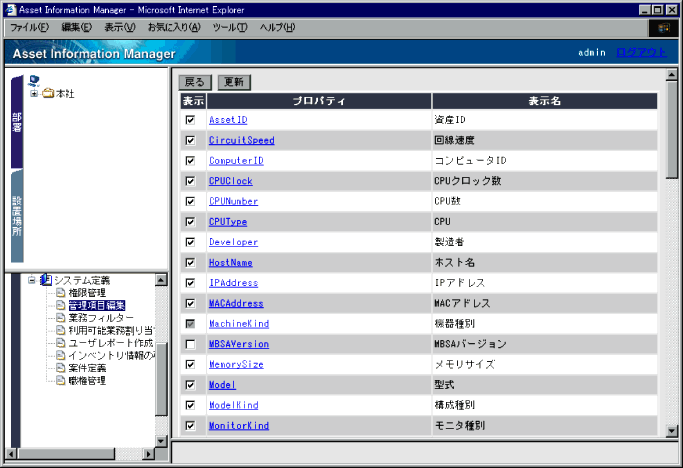Click the page icon beside 管理項目編集
This screenshot has height=468, width=683.
coord(61,305)
